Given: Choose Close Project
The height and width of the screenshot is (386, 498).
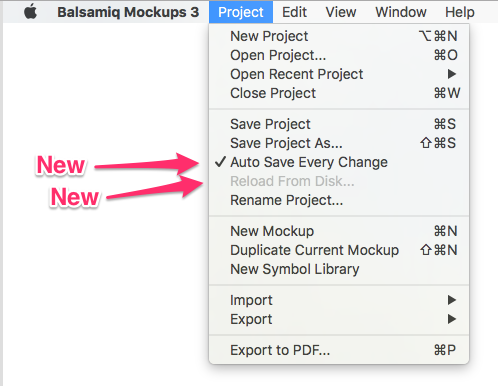Looking at the screenshot, I should tap(339, 93).
